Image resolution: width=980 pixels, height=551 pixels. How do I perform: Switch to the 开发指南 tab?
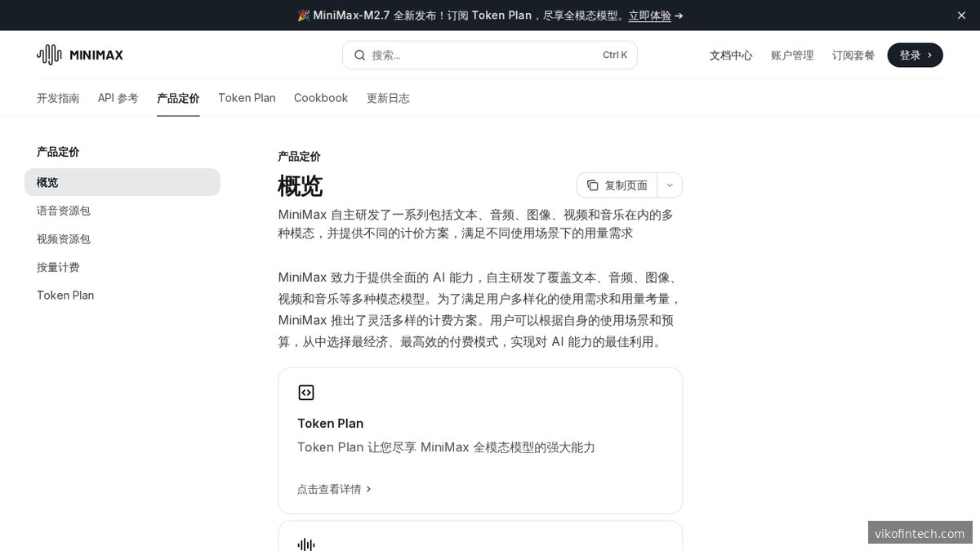pyautogui.click(x=58, y=98)
